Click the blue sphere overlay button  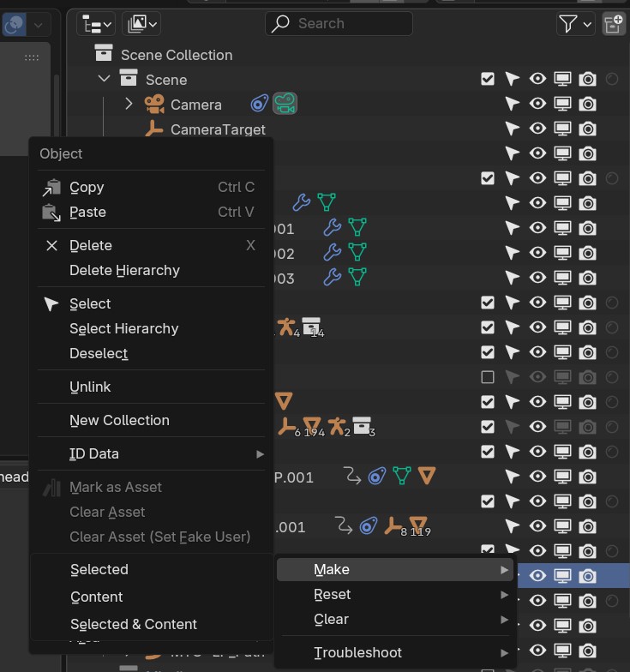[x=14, y=24]
